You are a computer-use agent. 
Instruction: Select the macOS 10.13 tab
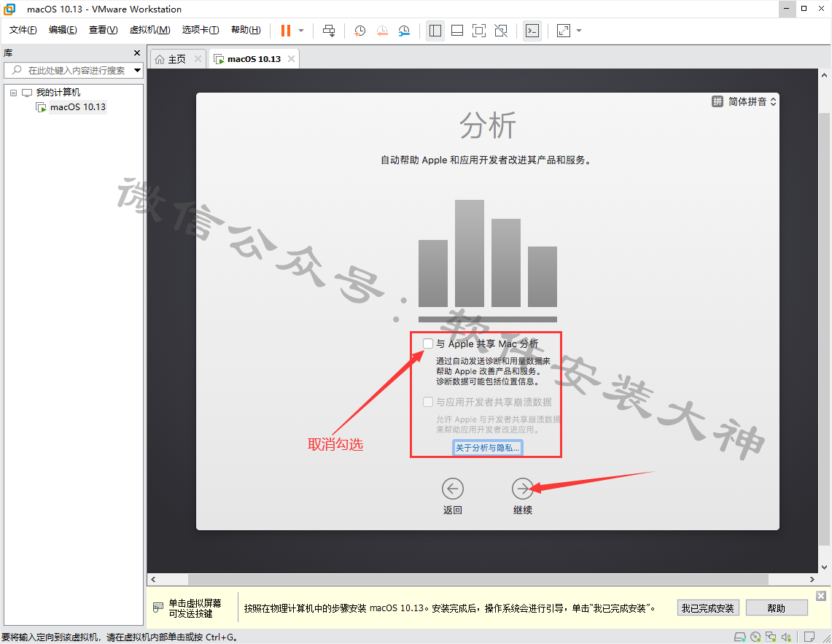[x=254, y=59]
